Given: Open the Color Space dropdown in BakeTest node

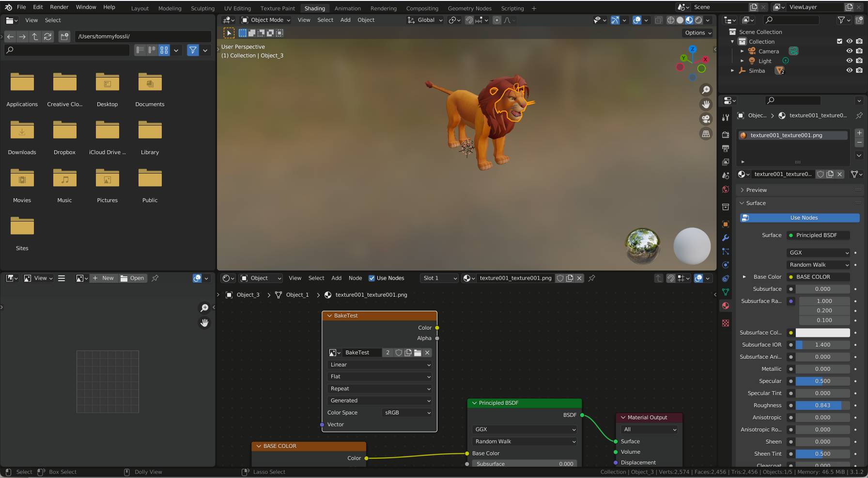Looking at the screenshot, I should pyautogui.click(x=406, y=413).
